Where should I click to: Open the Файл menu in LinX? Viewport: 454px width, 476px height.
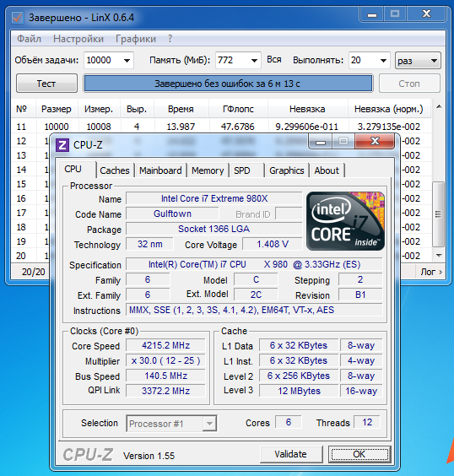(x=30, y=39)
